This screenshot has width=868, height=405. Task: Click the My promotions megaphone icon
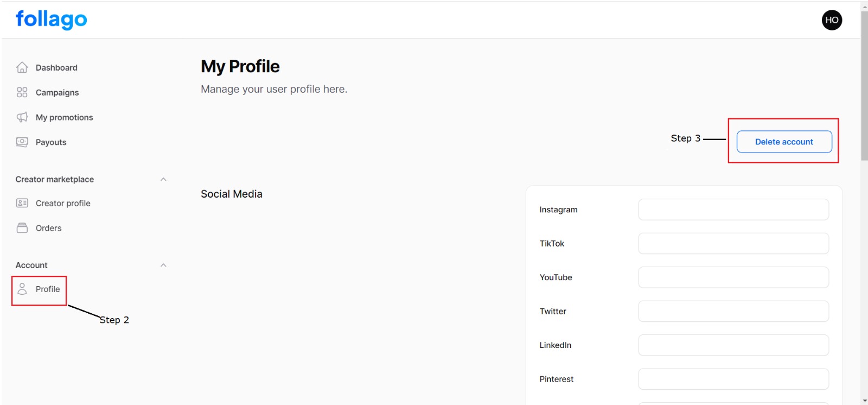(22, 117)
